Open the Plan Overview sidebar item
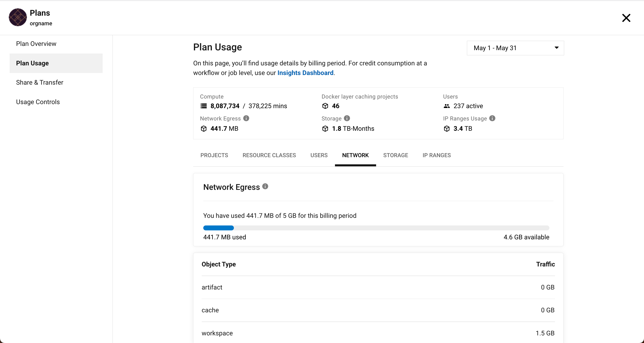 pos(56,44)
